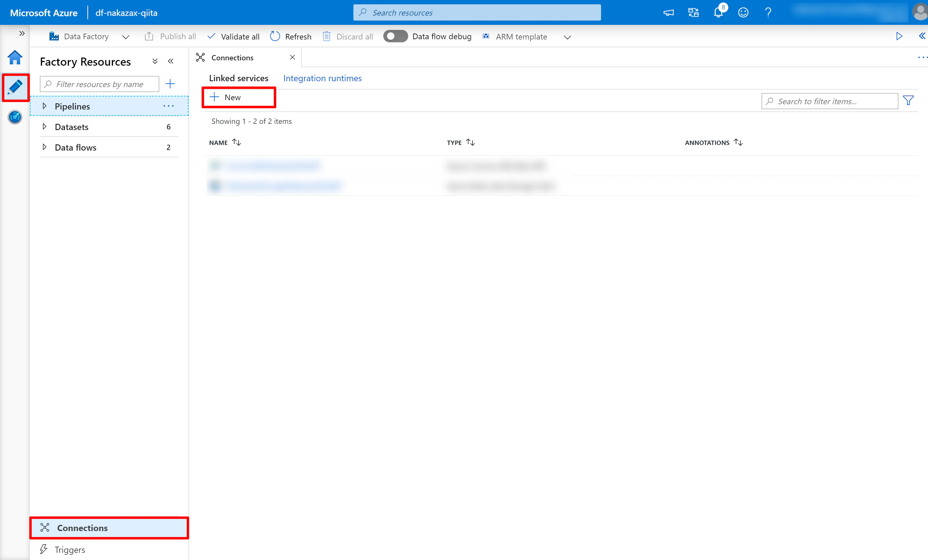This screenshot has width=928, height=560.
Task: Click Publish all
Action: coord(170,36)
